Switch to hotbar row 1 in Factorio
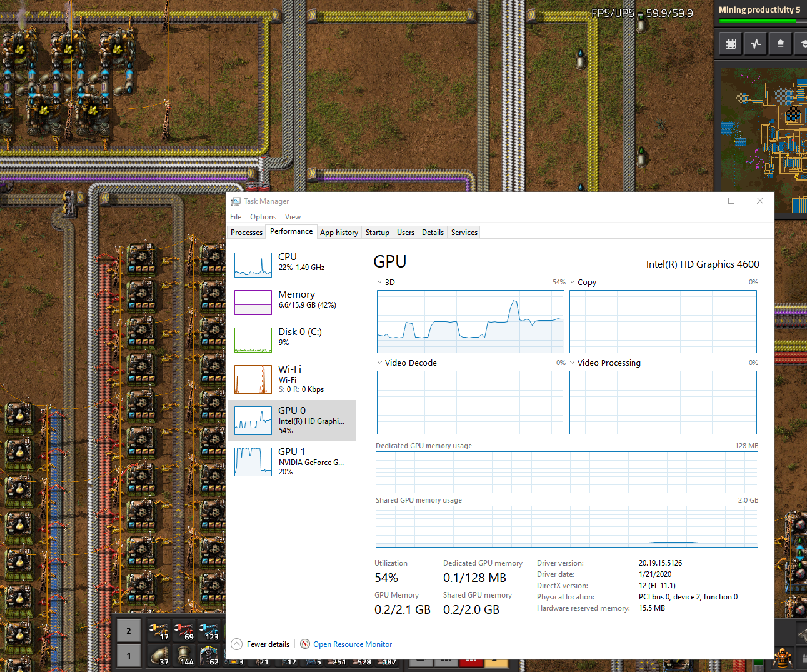The height and width of the screenshot is (672, 807). tap(129, 656)
